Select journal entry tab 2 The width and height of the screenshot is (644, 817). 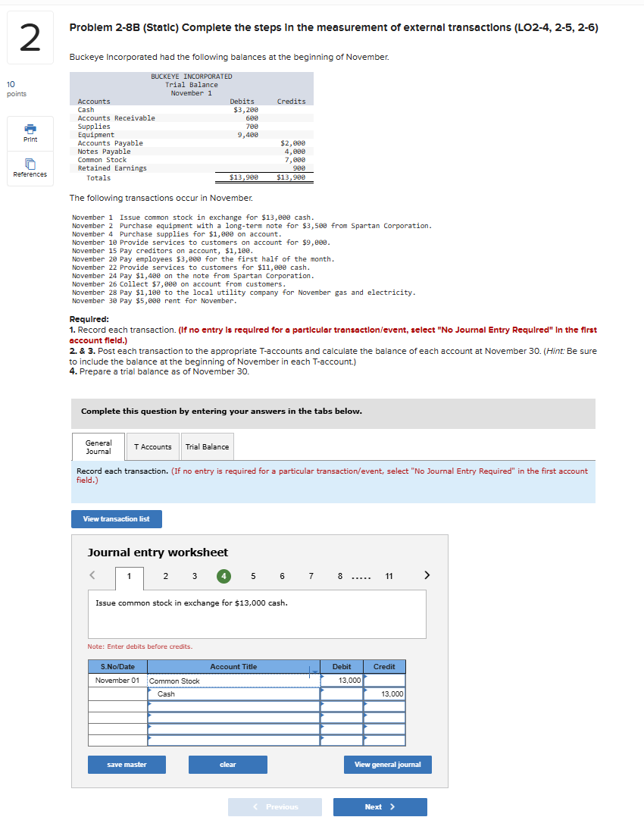(166, 576)
